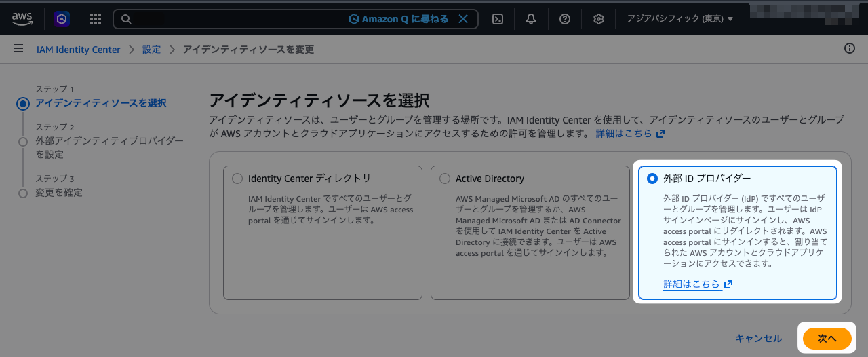Select the 外部 ID プロバイダー radio button
The height and width of the screenshot is (357, 868).
[652, 178]
